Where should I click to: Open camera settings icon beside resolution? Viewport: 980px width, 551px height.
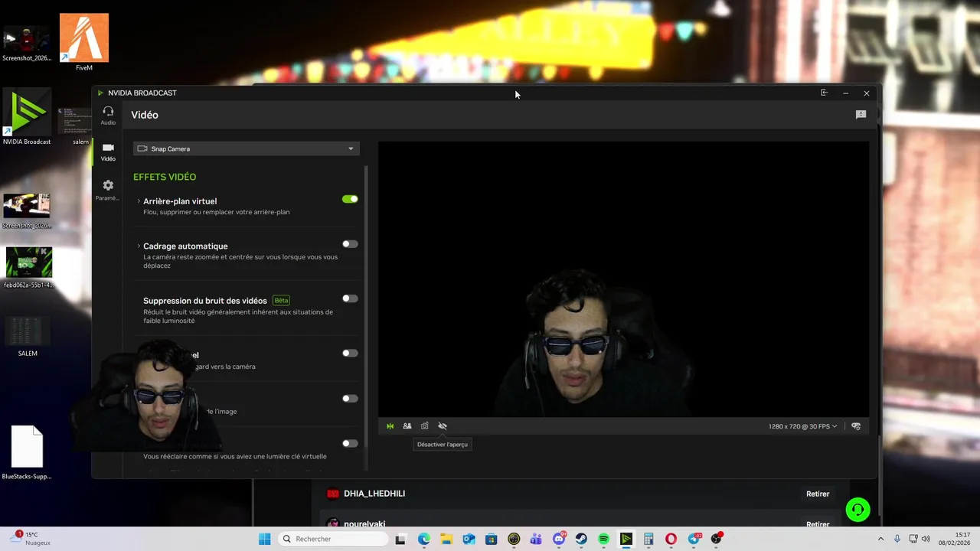point(856,426)
